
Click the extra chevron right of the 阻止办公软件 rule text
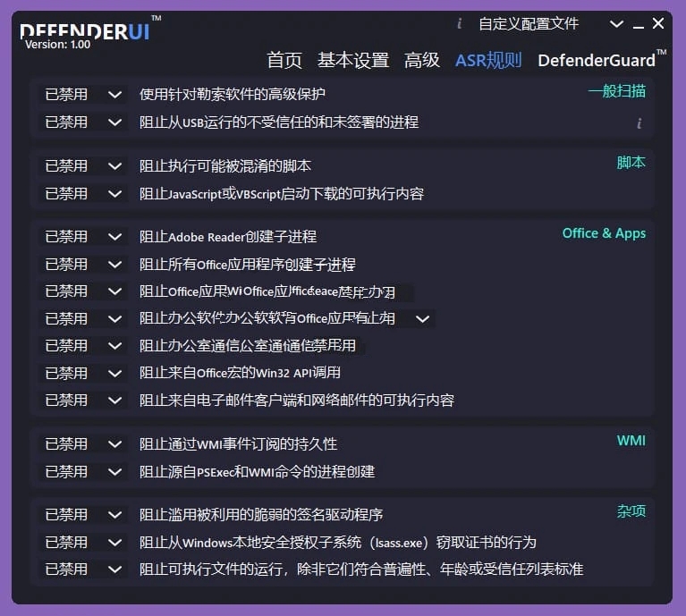[423, 318]
